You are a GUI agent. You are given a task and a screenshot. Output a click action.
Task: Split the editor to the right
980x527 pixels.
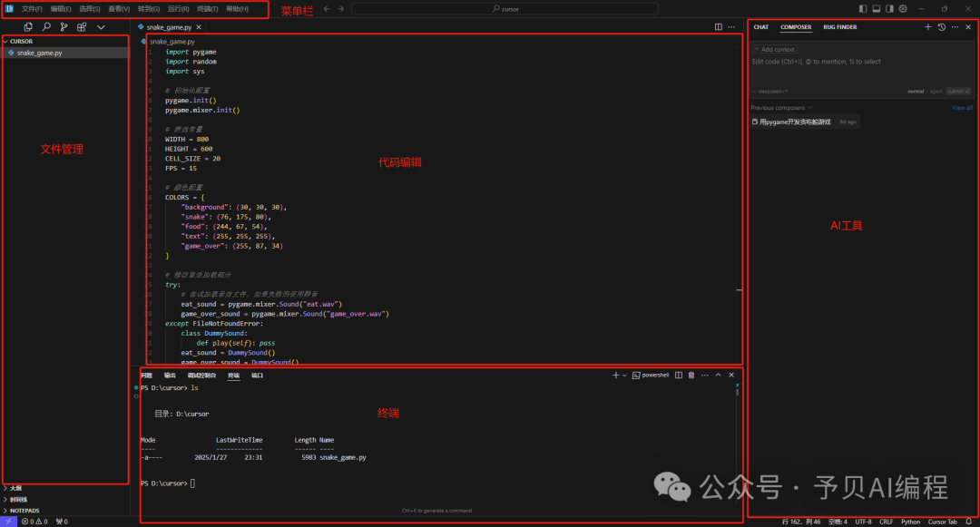718,27
